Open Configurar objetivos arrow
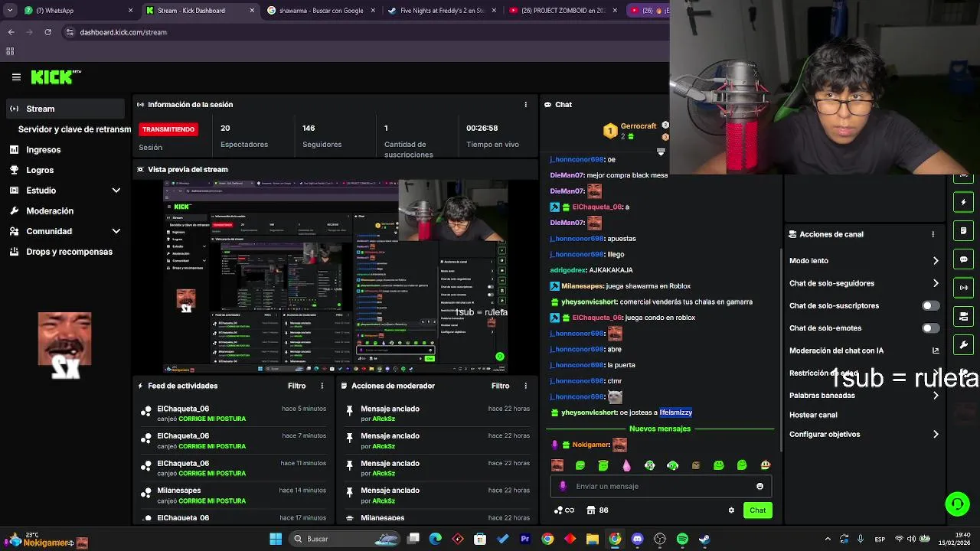This screenshot has width=980, height=551. pyautogui.click(x=936, y=434)
